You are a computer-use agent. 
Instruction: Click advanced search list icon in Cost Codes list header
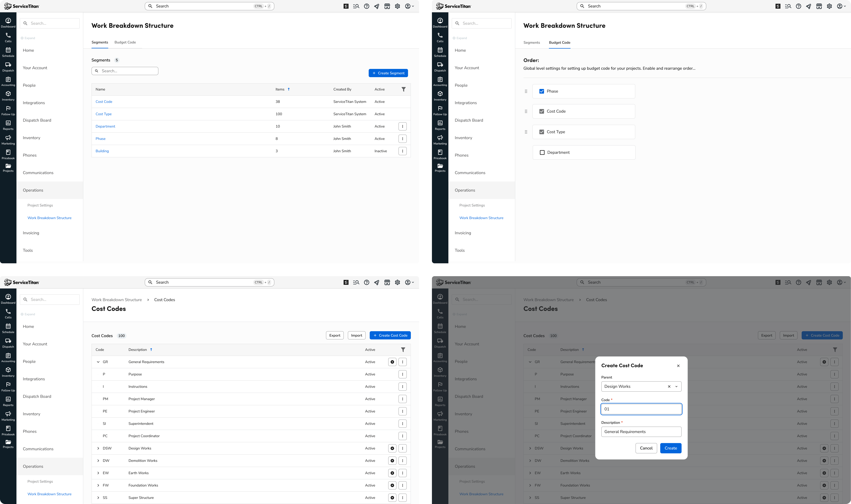coord(356,282)
